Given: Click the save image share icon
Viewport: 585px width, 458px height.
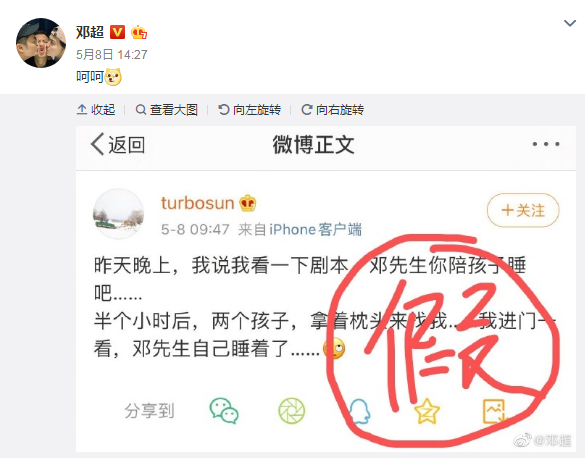Looking at the screenshot, I should tap(494, 411).
